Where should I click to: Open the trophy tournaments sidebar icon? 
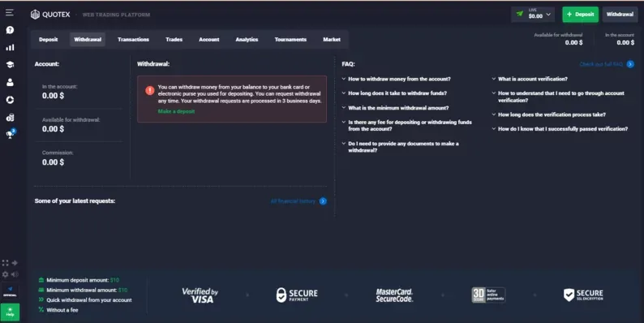tap(10, 134)
